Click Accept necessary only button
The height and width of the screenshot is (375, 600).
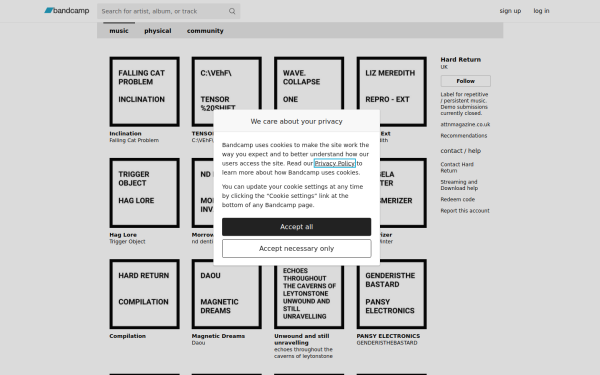tap(297, 249)
